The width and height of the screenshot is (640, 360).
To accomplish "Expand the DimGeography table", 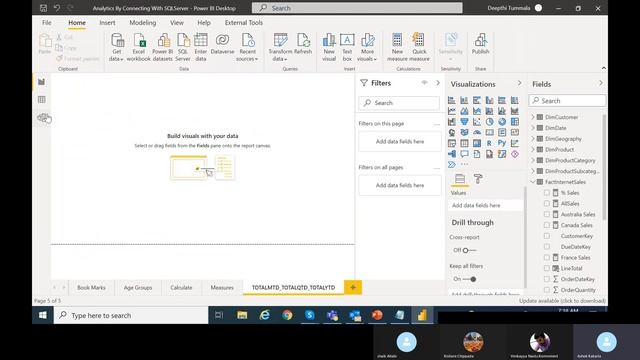I will (x=533, y=139).
